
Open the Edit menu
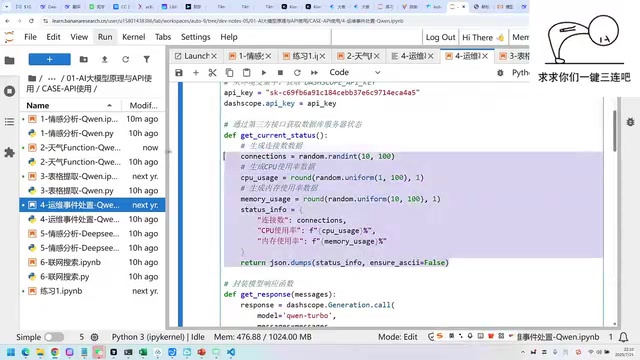[x=53, y=37]
